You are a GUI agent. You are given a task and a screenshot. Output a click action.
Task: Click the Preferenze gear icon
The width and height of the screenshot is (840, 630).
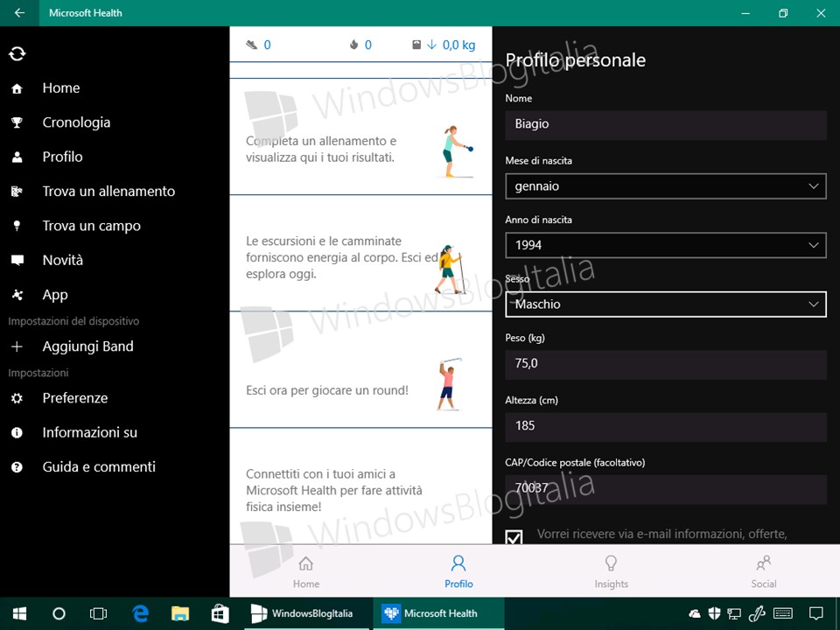(17, 398)
